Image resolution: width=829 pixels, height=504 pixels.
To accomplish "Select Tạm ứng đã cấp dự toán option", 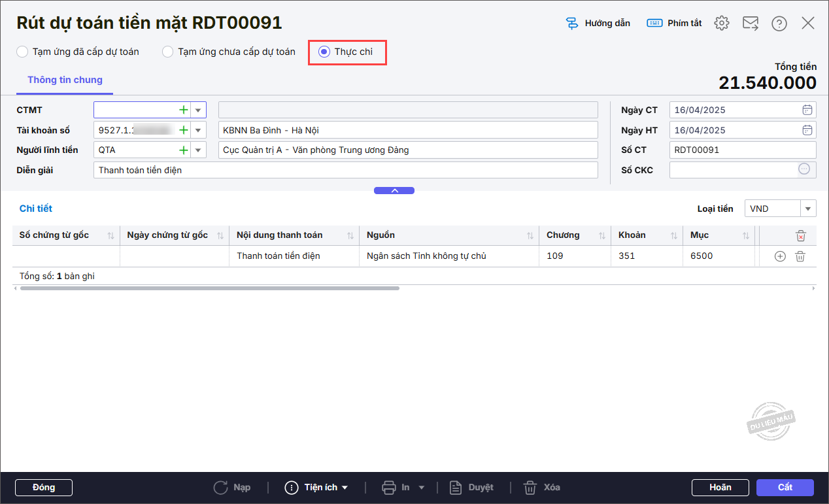I will pyautogui.click(x=23, y=52).
